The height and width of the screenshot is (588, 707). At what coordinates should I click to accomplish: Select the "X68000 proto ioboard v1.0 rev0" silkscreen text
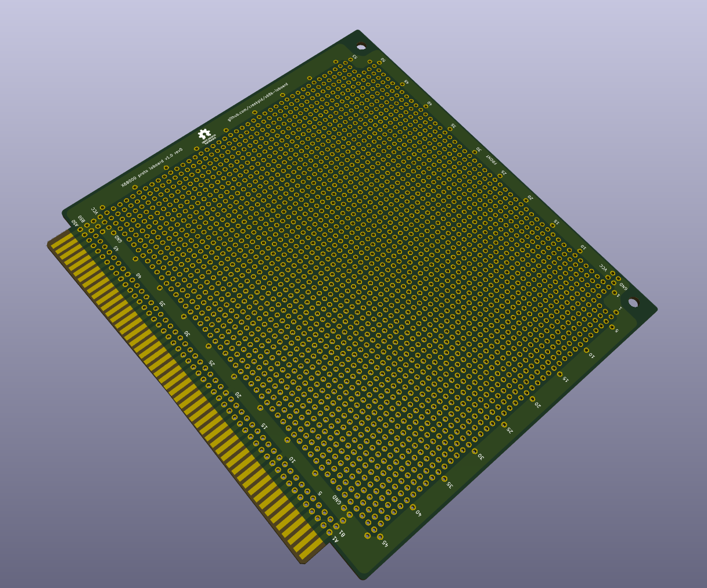[152, 167]
